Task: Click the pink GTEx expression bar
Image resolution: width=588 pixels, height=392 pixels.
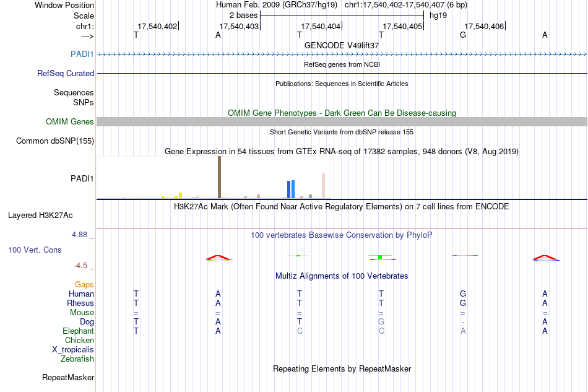Action: click(323, 186)
